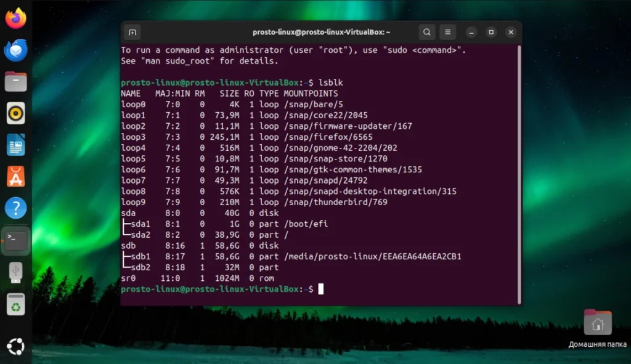Screen dimensions: 631x364
Task: Click the /boot/efi mount point
Action: coord(306,224)
